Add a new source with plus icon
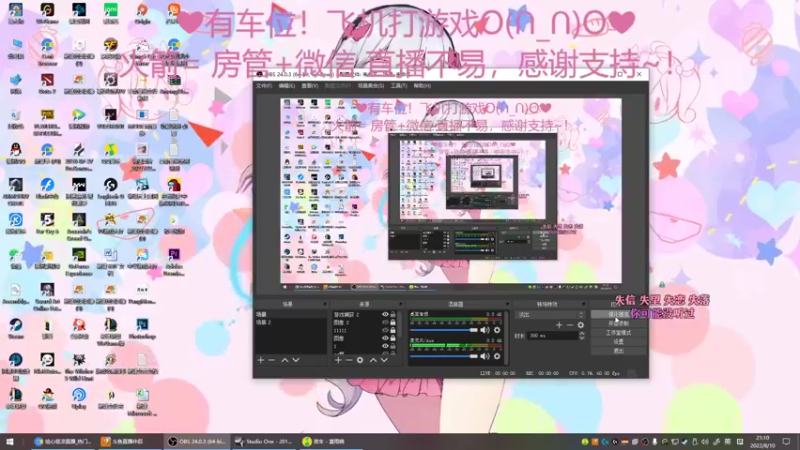Screen dimensions: 800x450 point(338,360)
